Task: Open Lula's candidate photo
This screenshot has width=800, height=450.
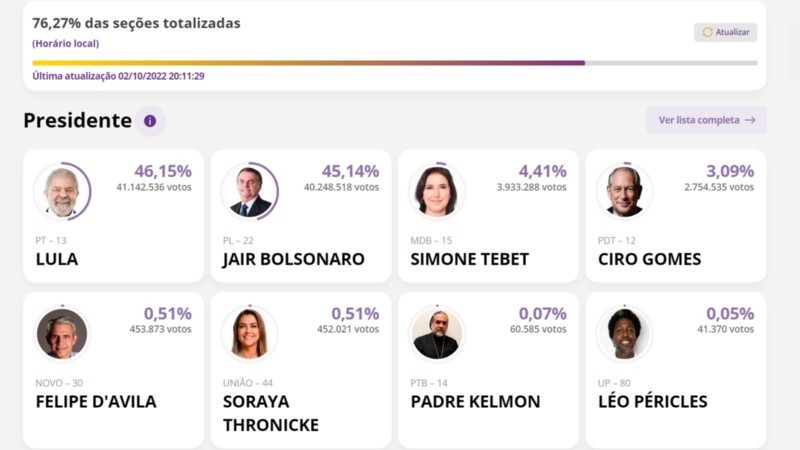Action: 61,191
